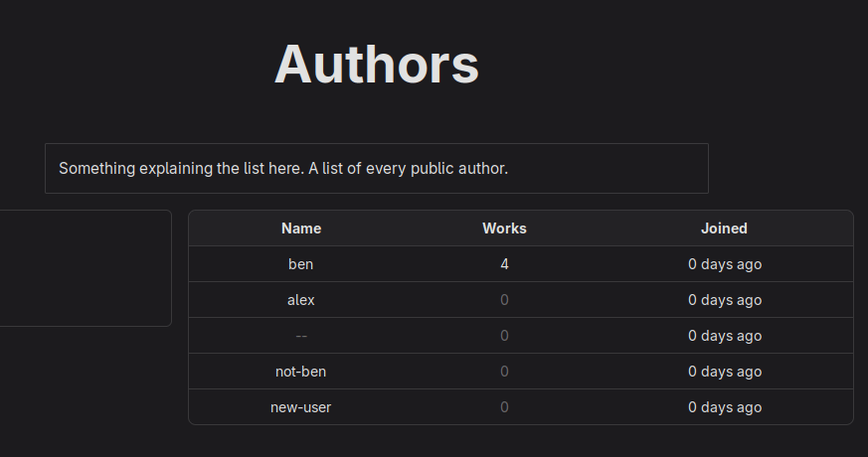
Task: Select the author named with two dashes
Action: [301, 336]
